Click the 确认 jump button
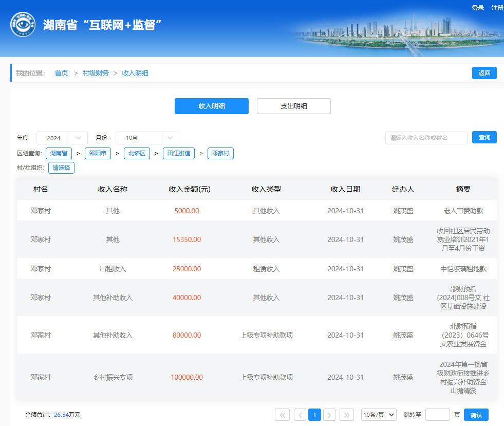This screenshot has height=426, width=504. (476, 415)
